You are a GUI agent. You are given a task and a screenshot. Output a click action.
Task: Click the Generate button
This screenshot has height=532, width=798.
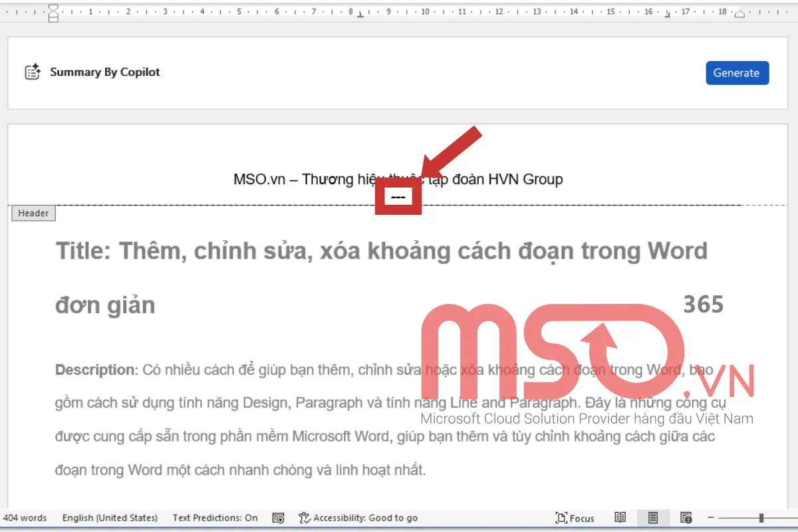click(x=737, y=73)
